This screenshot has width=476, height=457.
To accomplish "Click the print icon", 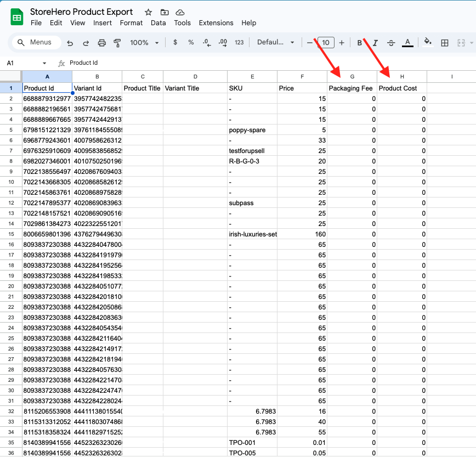I will (x=101, y=43).
